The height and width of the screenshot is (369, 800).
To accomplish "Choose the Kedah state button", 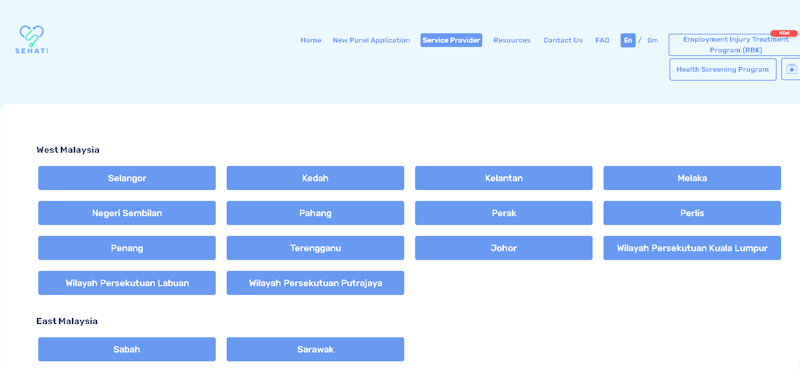I will click(315, 178).
